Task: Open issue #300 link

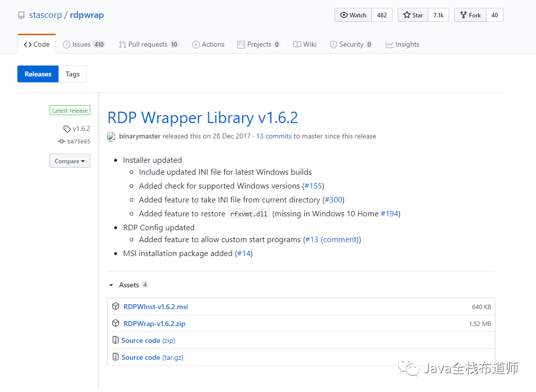Action: [334, 200]
